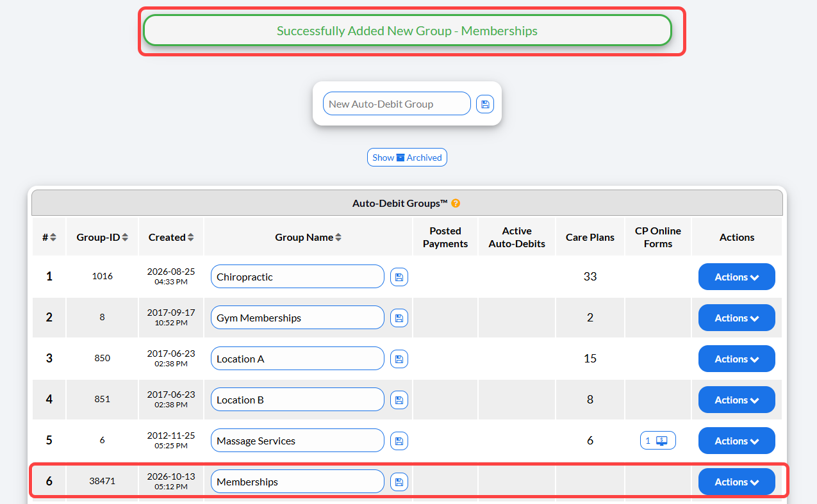This screenshot has height=504, width=817.
Task: Sort table by Group-ID column
Action: (x=102, y=237)
